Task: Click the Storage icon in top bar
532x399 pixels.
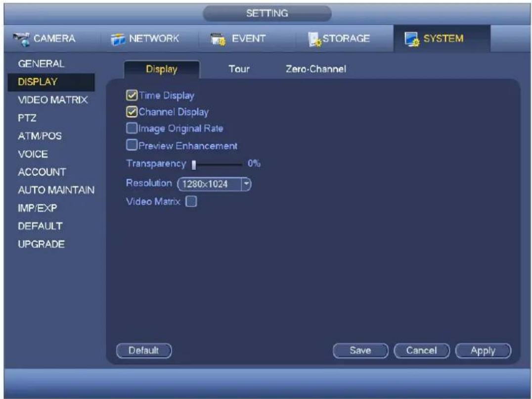Action: coord(314,40)
